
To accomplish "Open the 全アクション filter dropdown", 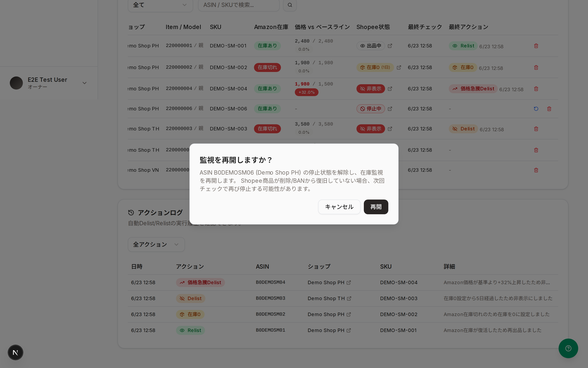I will coord(156,244).
